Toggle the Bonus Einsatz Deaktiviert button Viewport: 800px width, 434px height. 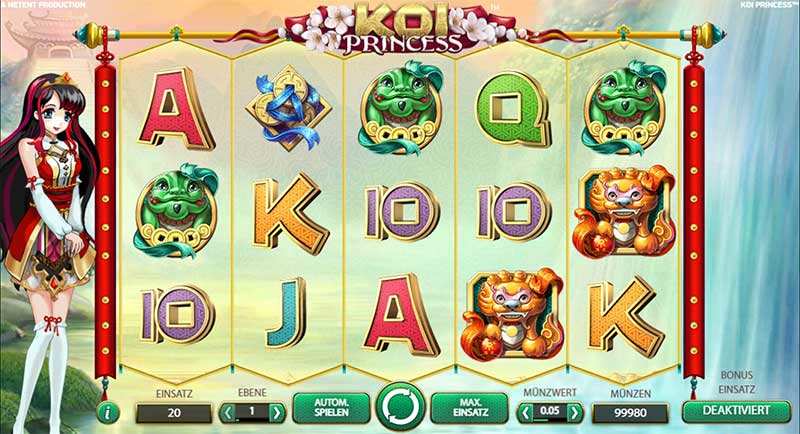[x=736, y=410]
